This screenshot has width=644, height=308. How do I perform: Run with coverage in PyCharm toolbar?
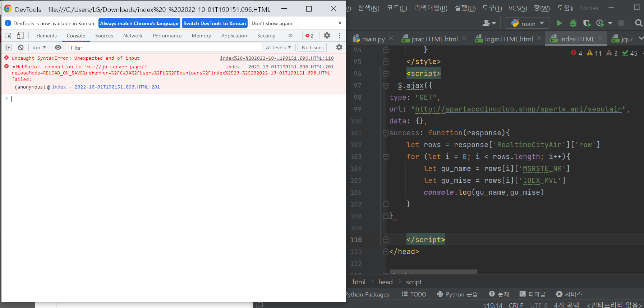[x=587, y=23]
